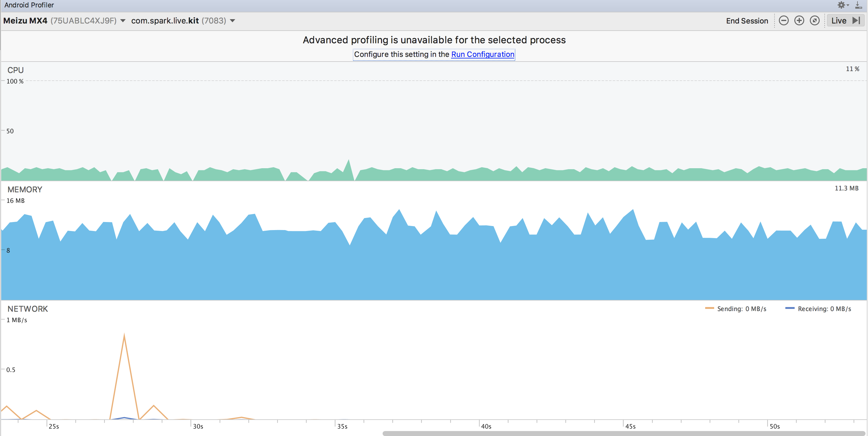The height and width of the screenshot is (436, 868).
Task: Zoom in the profiler timeline
Action: point(799,20)
